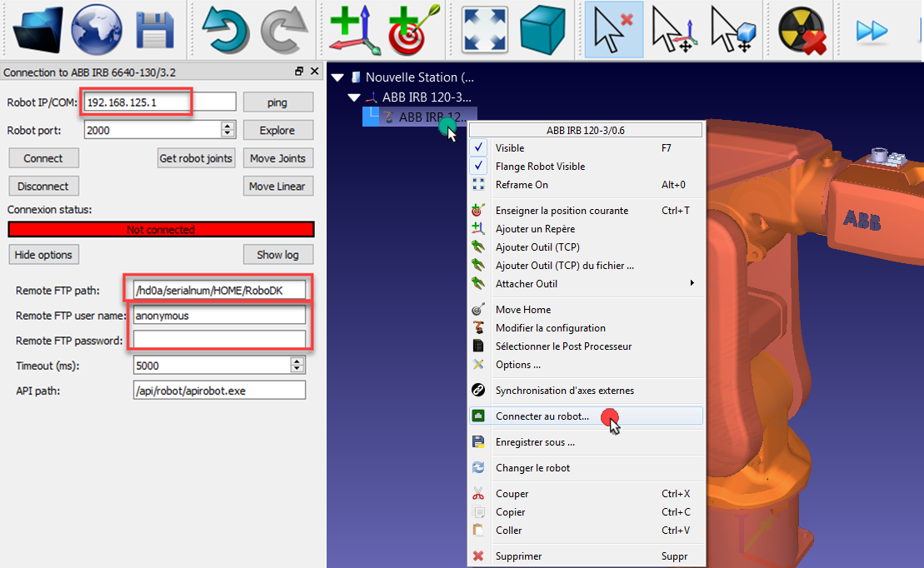Screen dimensions: 924x568
Task: Click the Explore button
Action: 277,130
